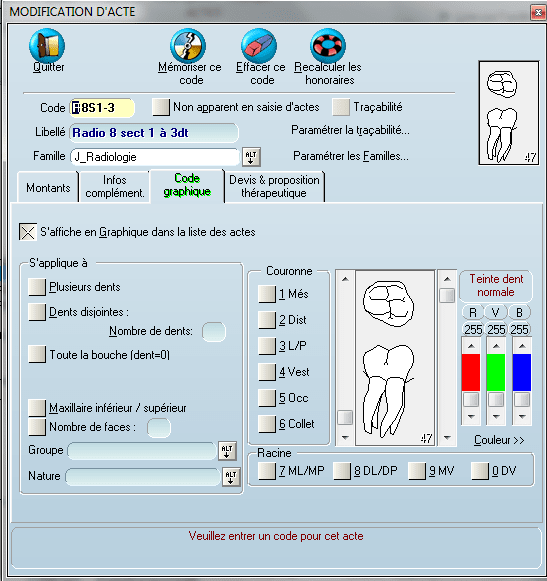Click the Libellé input field
547x581 pixels.
tap(154, 133)
